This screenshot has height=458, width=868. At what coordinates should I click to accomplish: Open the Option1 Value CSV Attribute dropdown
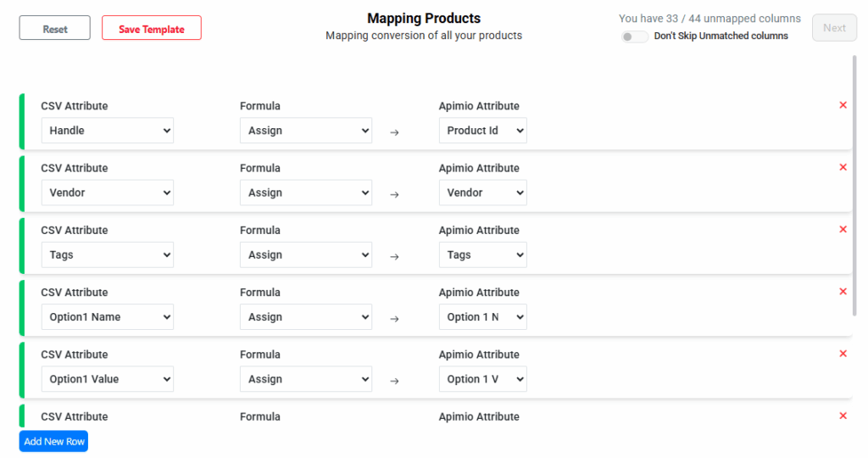point(108,379)
